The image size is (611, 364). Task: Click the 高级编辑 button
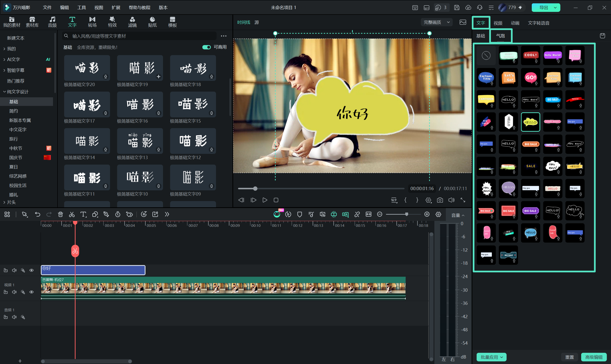point(594,357)
